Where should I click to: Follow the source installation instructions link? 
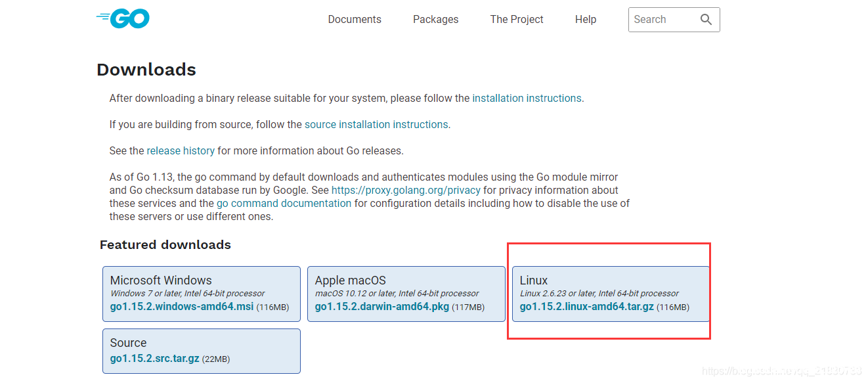[x=376, y=125]
